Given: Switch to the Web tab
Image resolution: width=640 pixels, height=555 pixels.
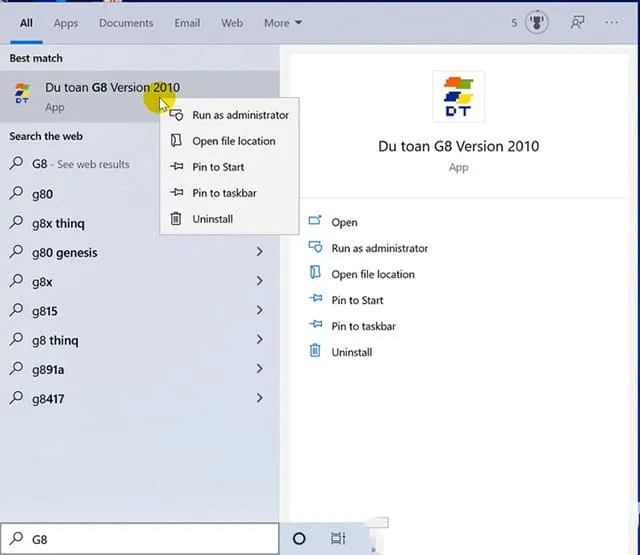Looking at the screenshot, I should (232, 23).
